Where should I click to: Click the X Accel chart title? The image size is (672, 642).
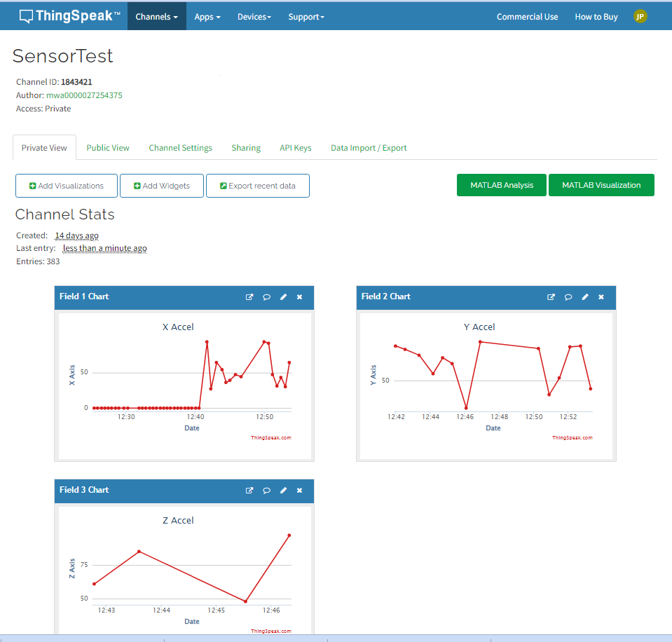(x=178, y=327)
